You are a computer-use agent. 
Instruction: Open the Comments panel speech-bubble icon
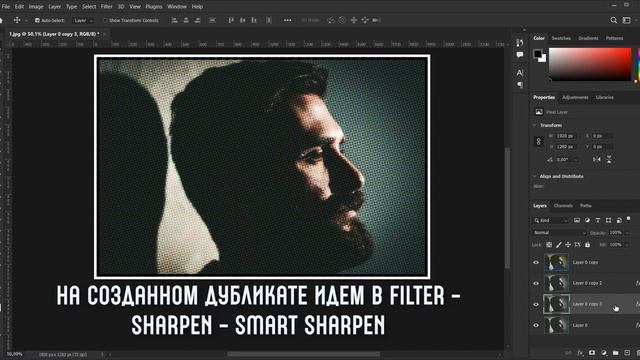(520, 55)
